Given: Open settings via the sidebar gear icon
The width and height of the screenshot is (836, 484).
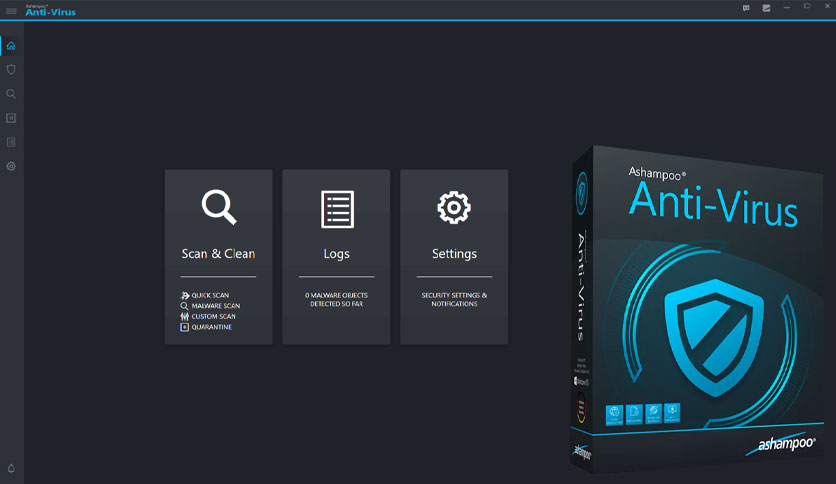Looking at the screenshot, I should tap(11, 166).
